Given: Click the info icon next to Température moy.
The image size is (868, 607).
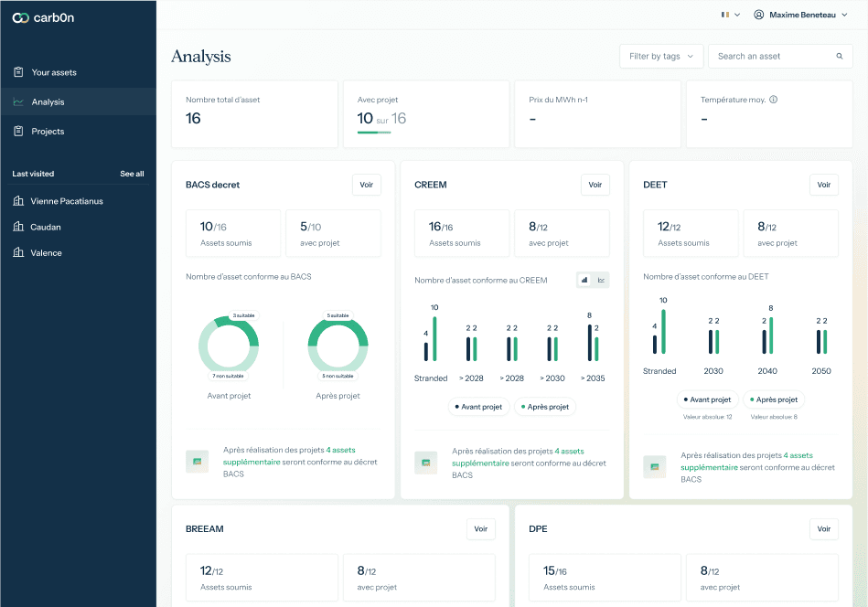Looking at the screenshot, I should point(774,100).
